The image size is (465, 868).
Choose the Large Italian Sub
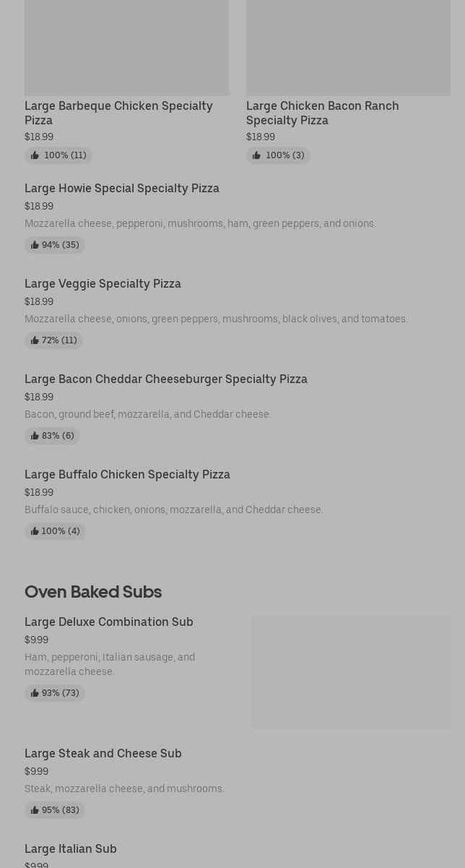71,848
